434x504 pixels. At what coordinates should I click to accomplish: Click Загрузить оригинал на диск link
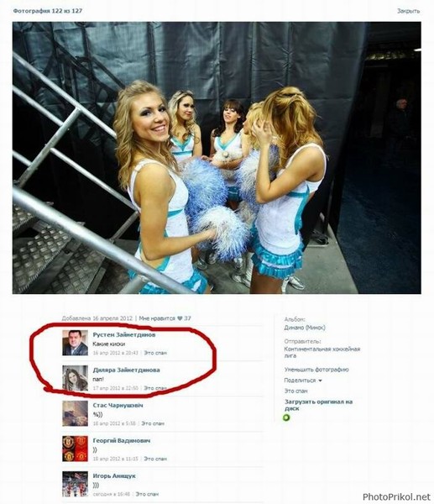tap(318, 405)
